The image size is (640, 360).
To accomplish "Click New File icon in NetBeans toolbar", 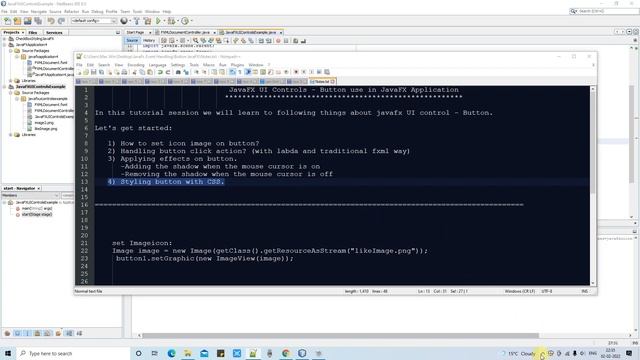I will click(7, 21).
